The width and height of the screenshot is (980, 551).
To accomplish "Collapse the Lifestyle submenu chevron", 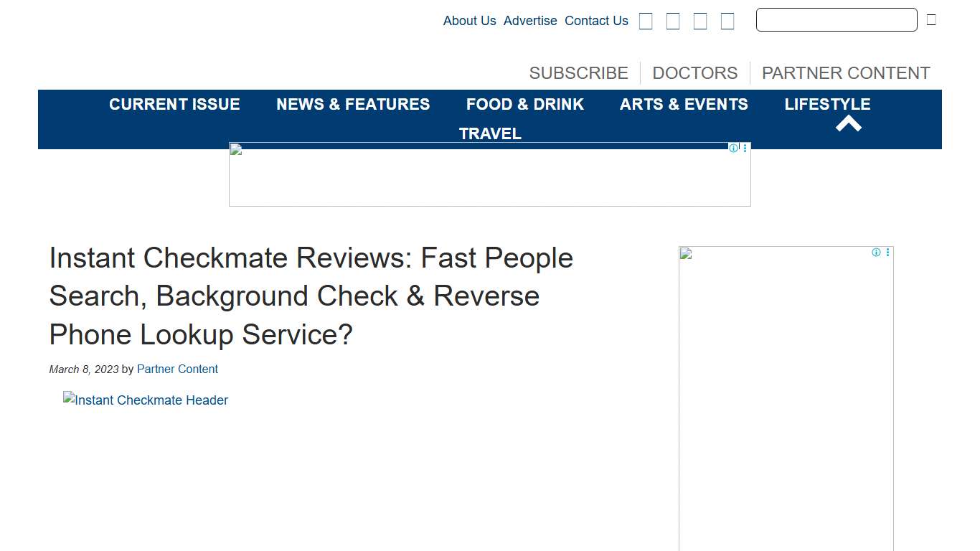I will coord(849,122).
